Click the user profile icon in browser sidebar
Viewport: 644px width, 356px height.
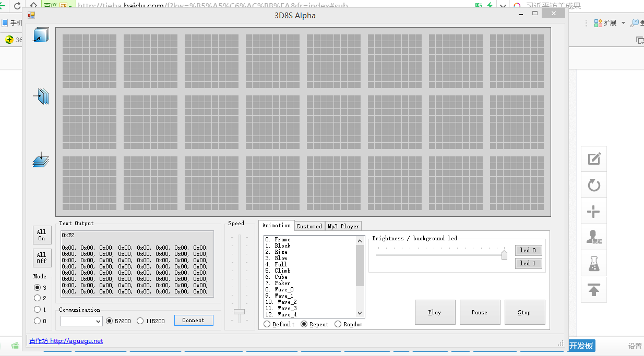tap(594, 237)
